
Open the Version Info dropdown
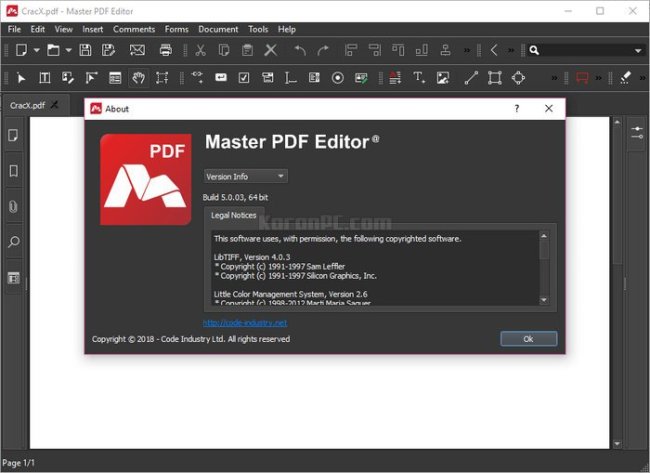tap(245, 176)
